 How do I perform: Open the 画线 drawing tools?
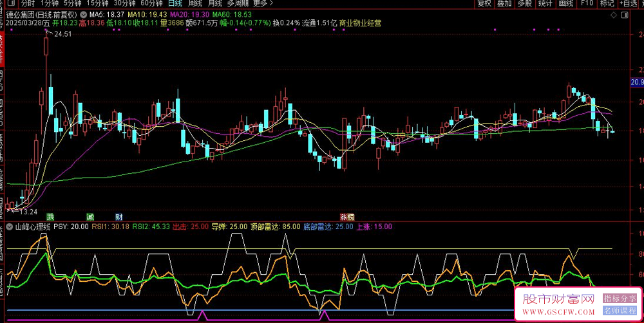pos(565,3)
